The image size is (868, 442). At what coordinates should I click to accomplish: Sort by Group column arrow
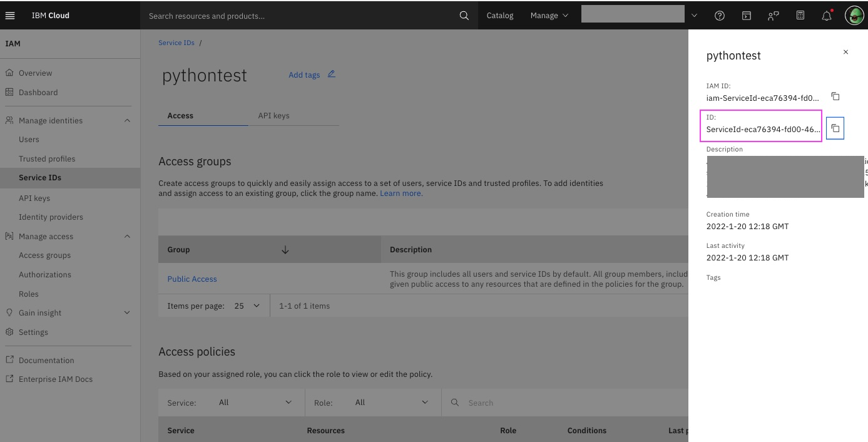click(285, 249)
